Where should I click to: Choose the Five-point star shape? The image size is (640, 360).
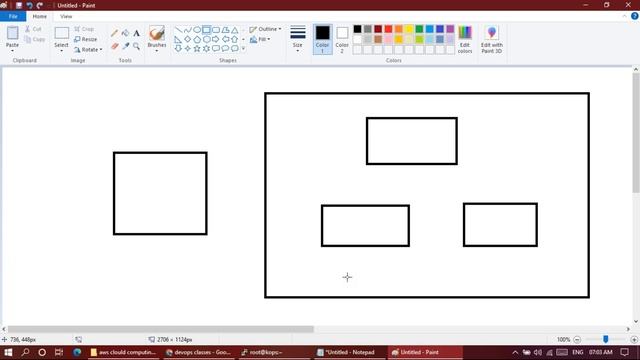(x=197, y=48)
